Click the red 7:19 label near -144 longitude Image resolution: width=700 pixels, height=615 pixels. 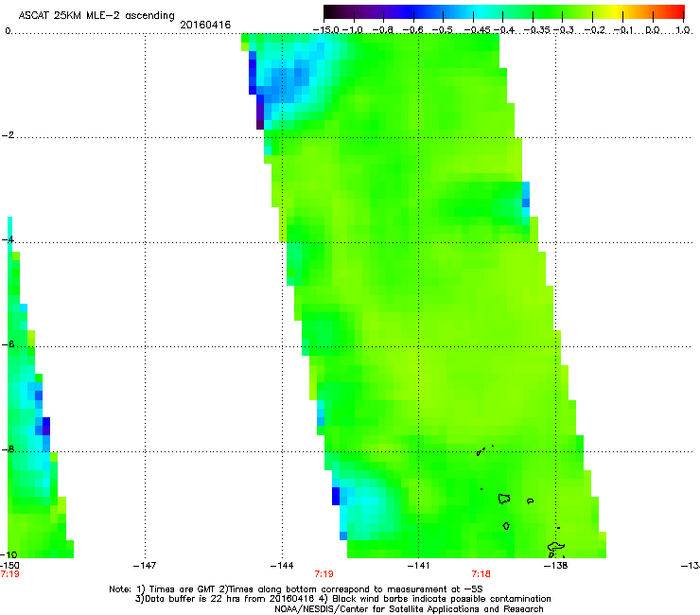click(324, 574)
